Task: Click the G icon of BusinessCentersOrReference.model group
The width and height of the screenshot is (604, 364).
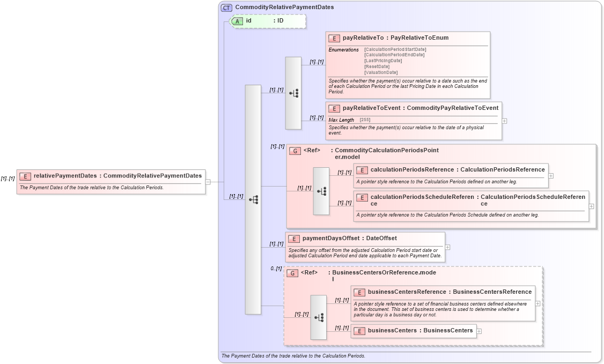Action: point(292,273)
